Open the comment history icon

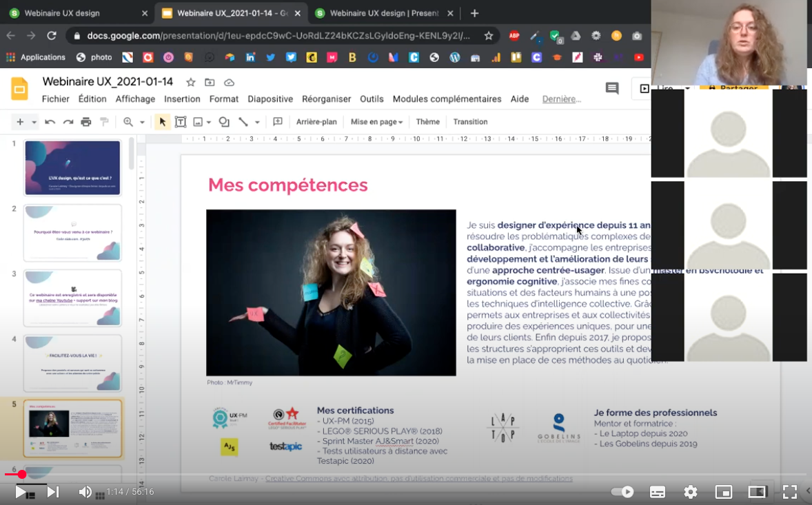coord(612,88)
